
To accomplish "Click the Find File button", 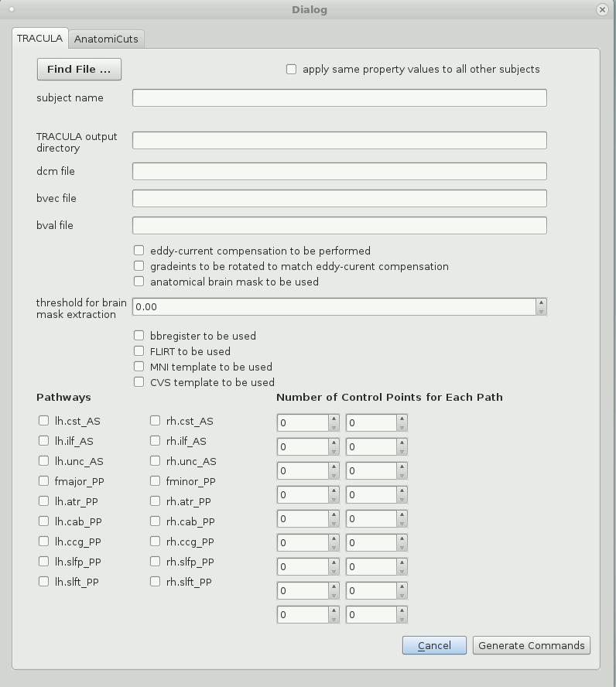I will click(x=79, y=69).
